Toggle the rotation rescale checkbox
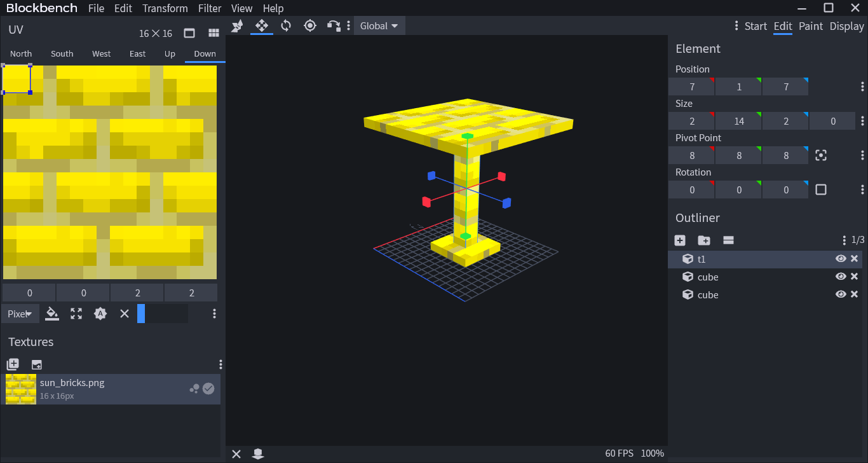 click(x=821, y=190)
